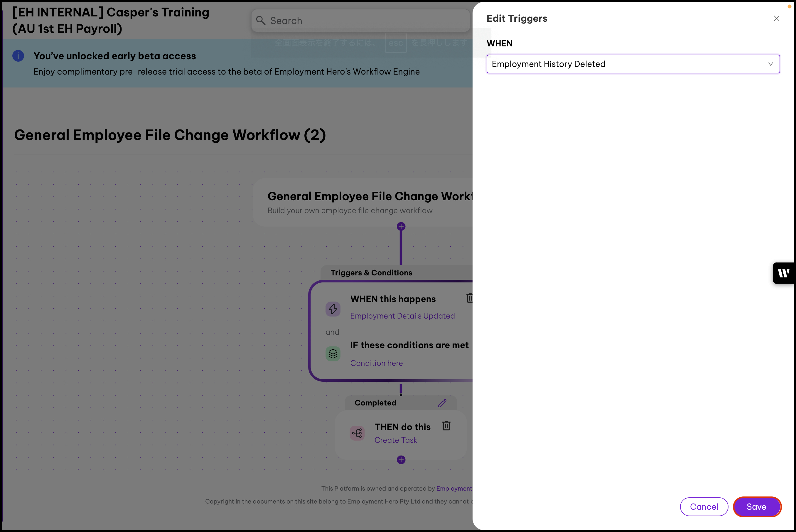
Task: Click the lightning trigger icon
Action: (x=333, y=309)
